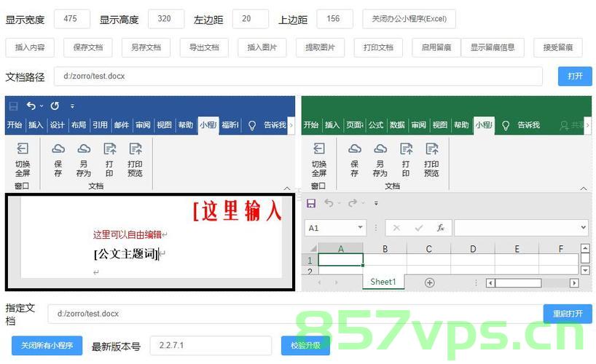
Task: Click the Excel lightbulb tell-me icon
Action: pyautogui.click(x=506, y=125)
